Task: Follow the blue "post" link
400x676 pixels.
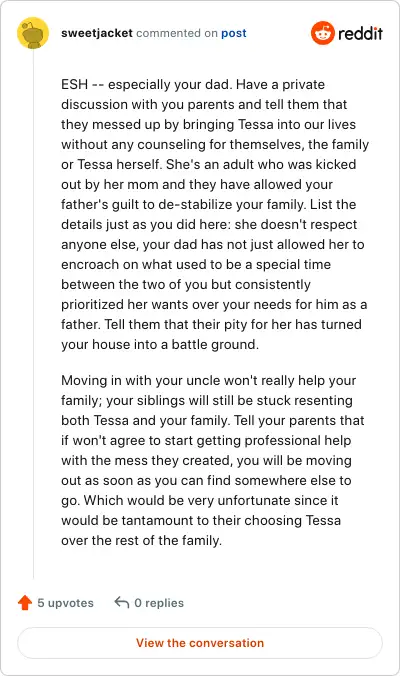Action: 234,33
